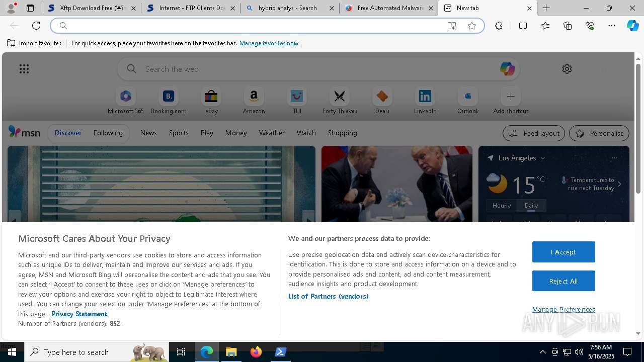Refresh the page with reload icon
The image size is (644, 362).
coord(36,26)
